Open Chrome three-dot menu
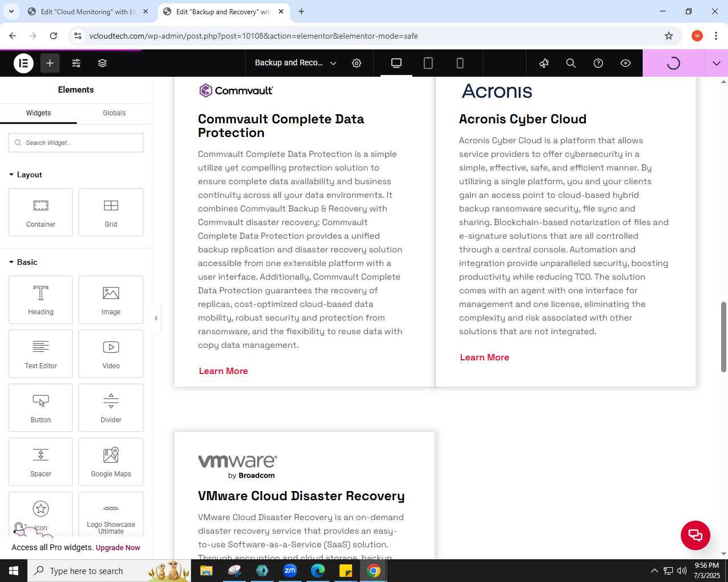Screen dimensions: 728x582 coord(716,36)
